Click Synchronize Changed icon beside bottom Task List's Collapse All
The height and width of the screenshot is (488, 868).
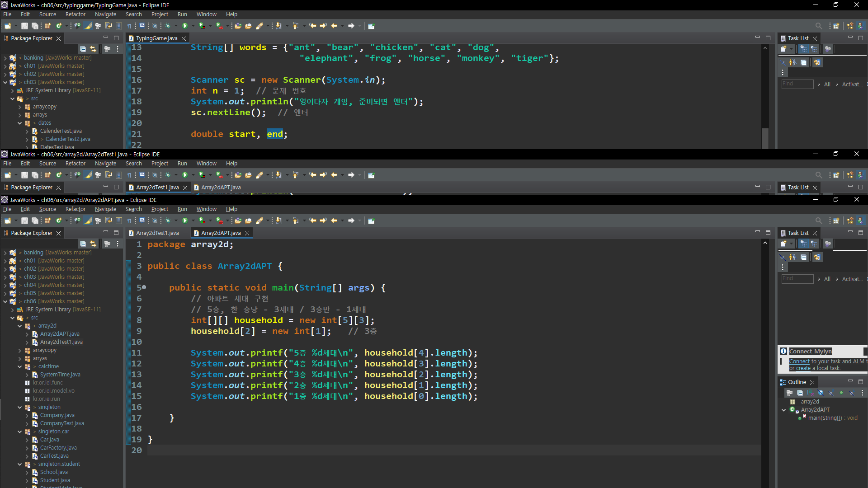(x=817, y=257)
